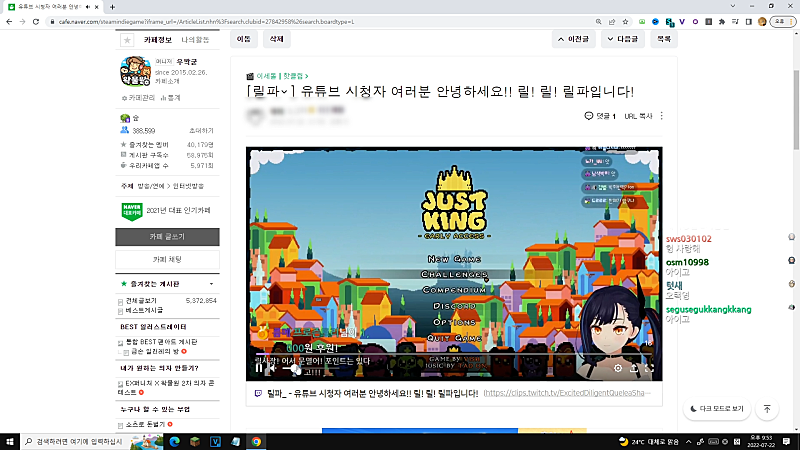Open the clips.twitch.tv link below video

tap(567, 393)
